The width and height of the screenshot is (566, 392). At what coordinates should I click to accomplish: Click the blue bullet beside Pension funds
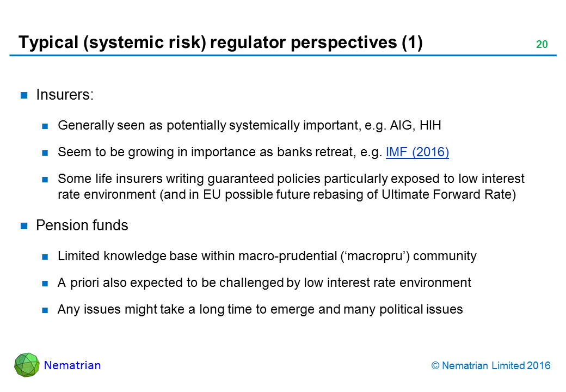(24, 226)
